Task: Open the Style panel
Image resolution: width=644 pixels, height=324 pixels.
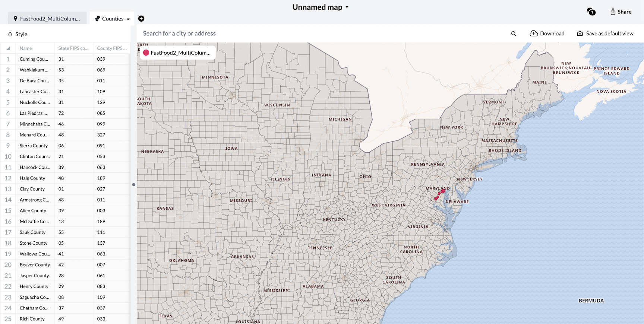Action: tap(18, 34)
